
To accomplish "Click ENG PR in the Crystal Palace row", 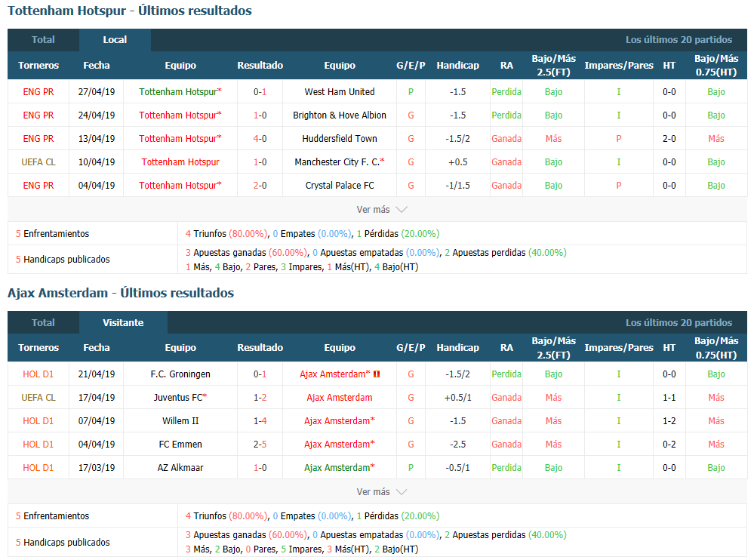I will click(x=38, y=186).
